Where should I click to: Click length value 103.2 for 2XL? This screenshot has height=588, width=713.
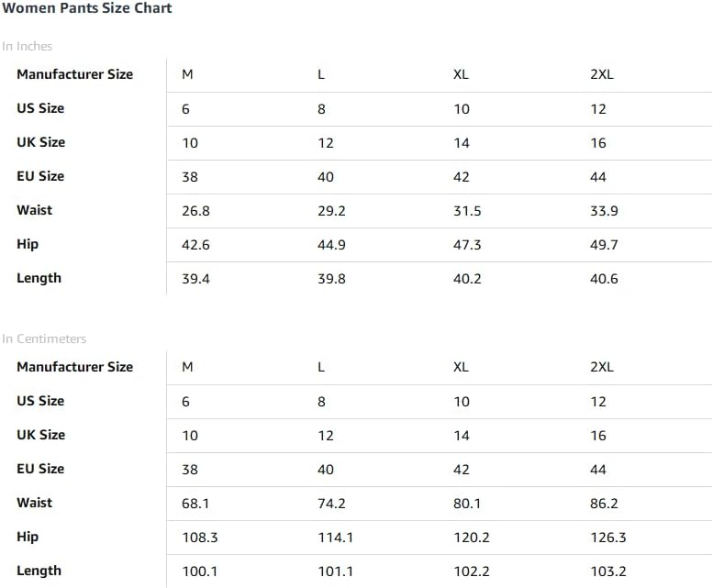coord(608,571)
